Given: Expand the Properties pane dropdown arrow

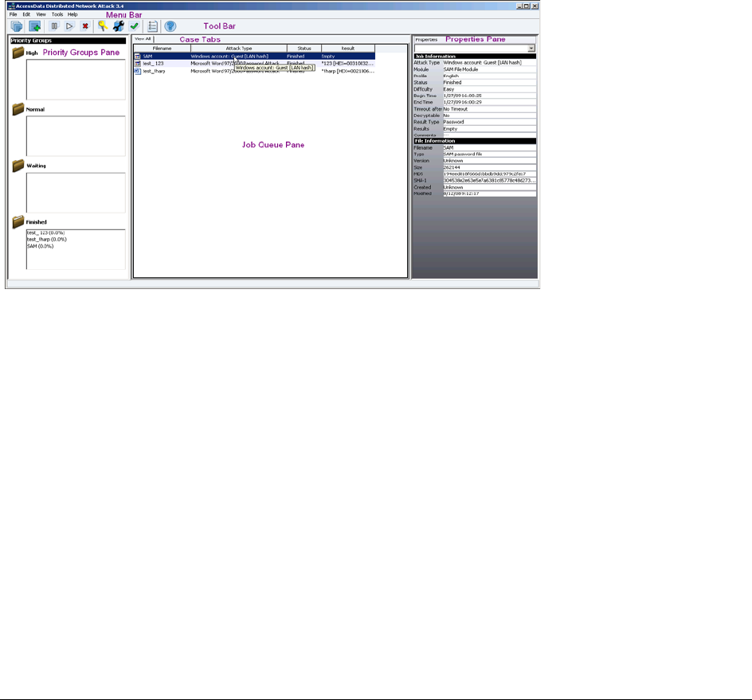Looking at the screenshot, I should (531, 49).
